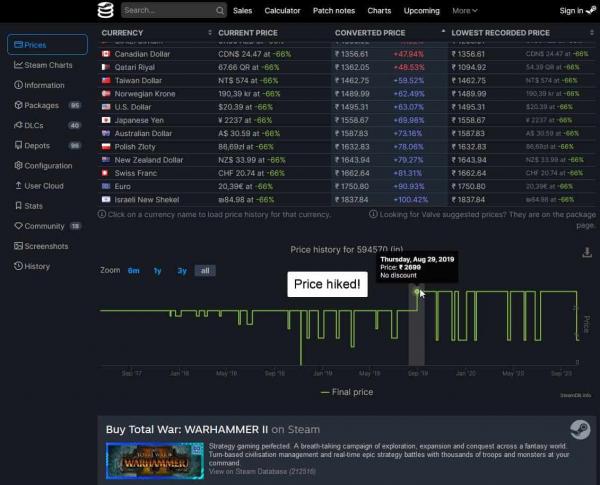
Task: Set chart zoom to all
Action: (205, 271)
